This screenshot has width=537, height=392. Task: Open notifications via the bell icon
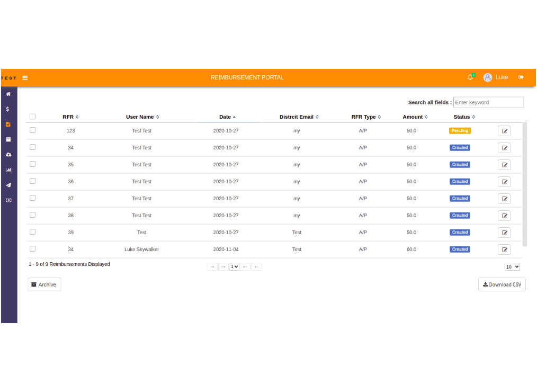[x=470, y=77]
